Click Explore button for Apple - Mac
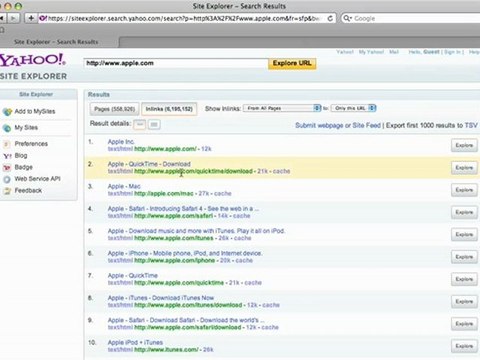The height and width of the screenshot is (360, 480). click(x=464, y=190)
